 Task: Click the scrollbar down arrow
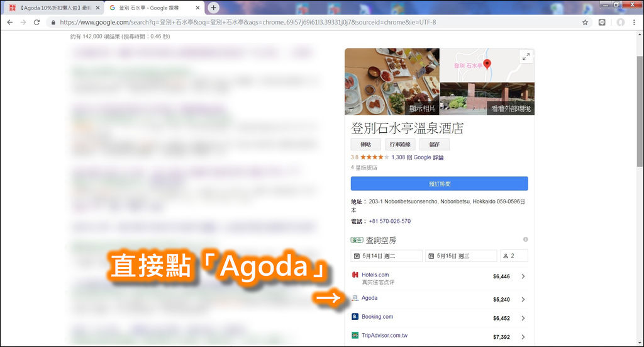point(640,342)
